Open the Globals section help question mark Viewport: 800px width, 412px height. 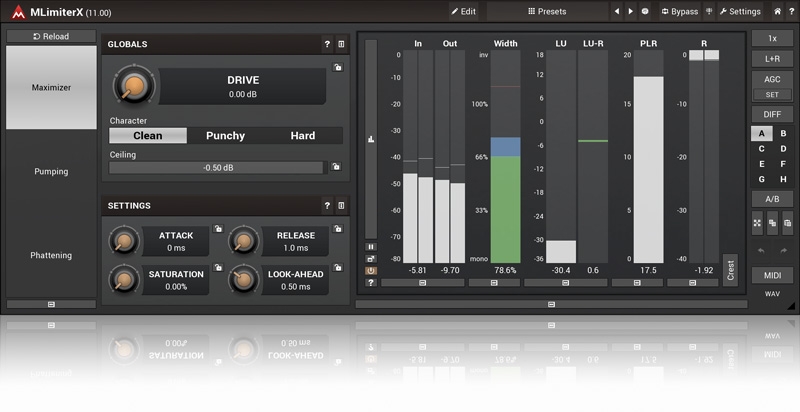327,45
